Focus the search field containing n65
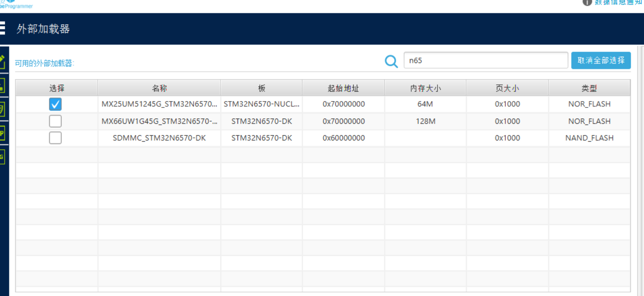Image resolution: width=644 pixels, height=296 pixels. tap(485, 60)
